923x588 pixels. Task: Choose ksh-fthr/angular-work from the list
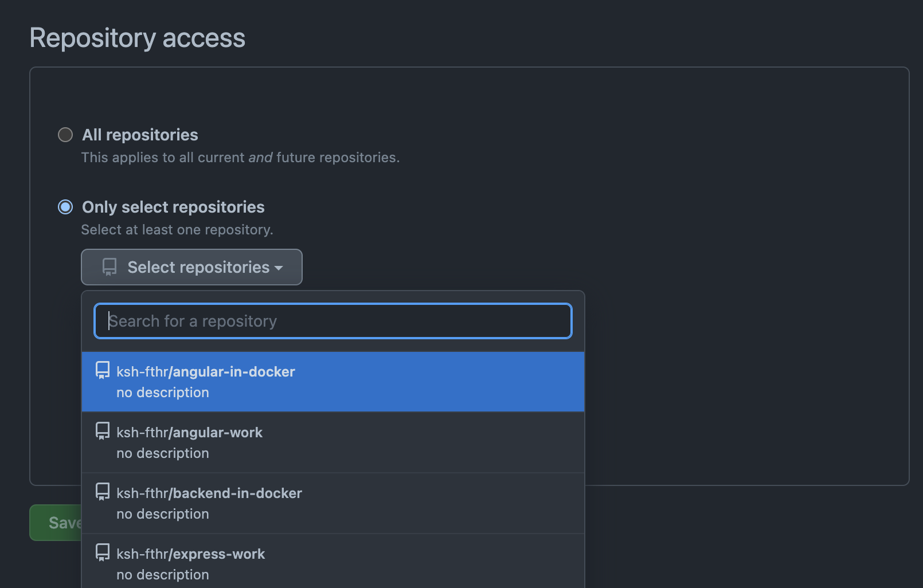pos(189,432)
